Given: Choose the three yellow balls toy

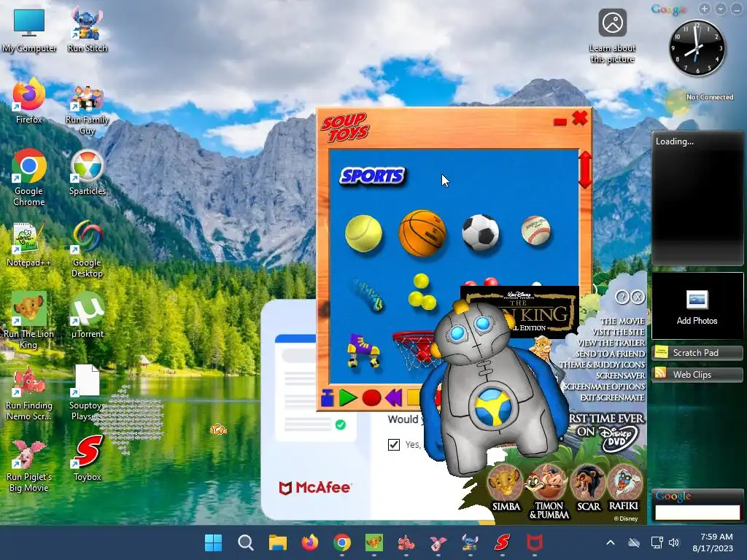Looking at the screenshot, I should pyautogui.click(x=422, y=292).
